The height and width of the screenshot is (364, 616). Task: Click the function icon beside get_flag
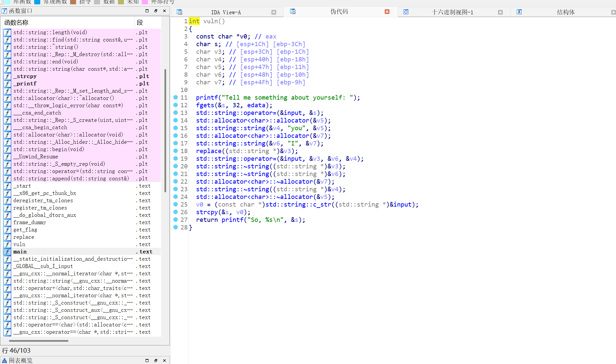coord(7,230)
